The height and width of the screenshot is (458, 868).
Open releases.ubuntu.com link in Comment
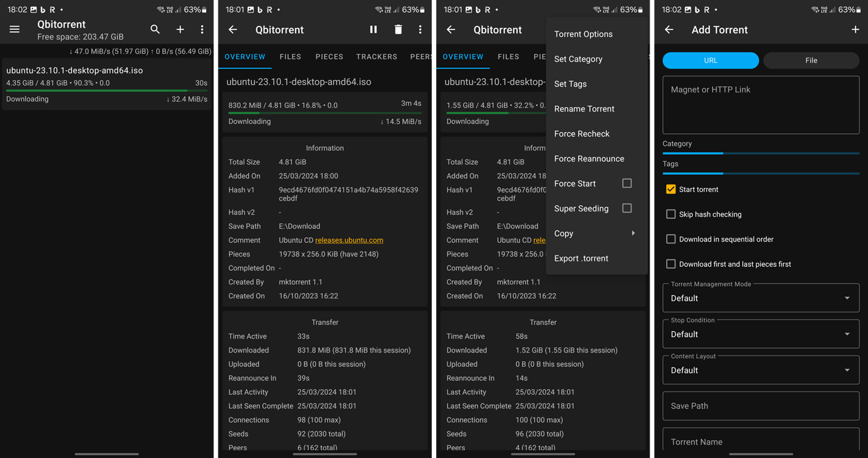pyautogui.click(x=349, y=240)
